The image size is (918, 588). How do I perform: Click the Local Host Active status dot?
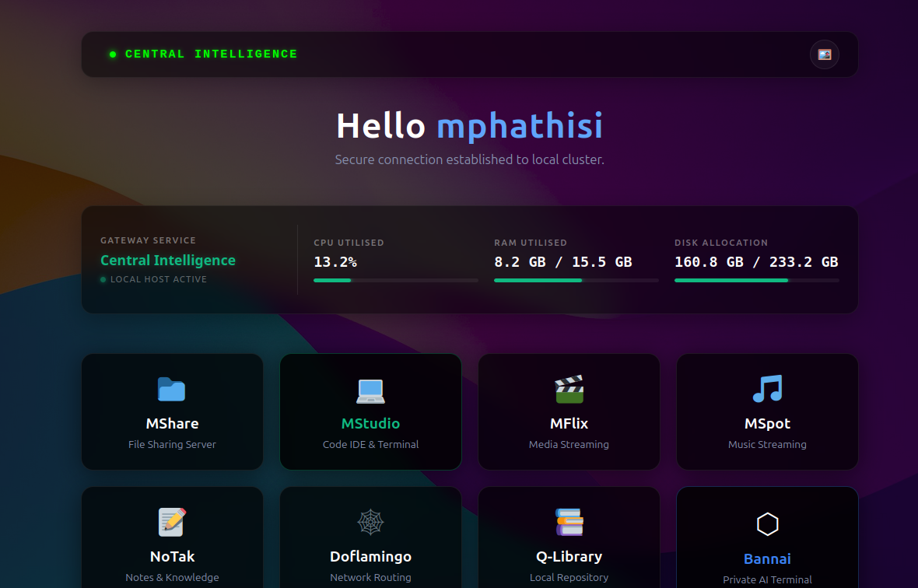(x=103, y=280)
